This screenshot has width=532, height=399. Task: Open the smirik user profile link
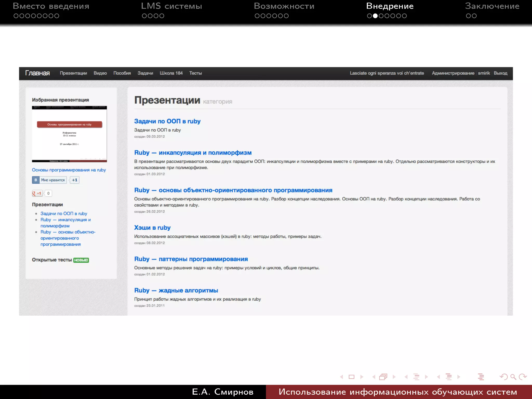484,73
